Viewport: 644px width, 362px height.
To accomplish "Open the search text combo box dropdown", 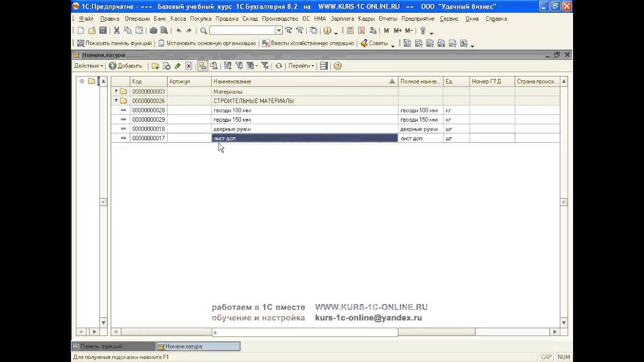I will [279, 31].
